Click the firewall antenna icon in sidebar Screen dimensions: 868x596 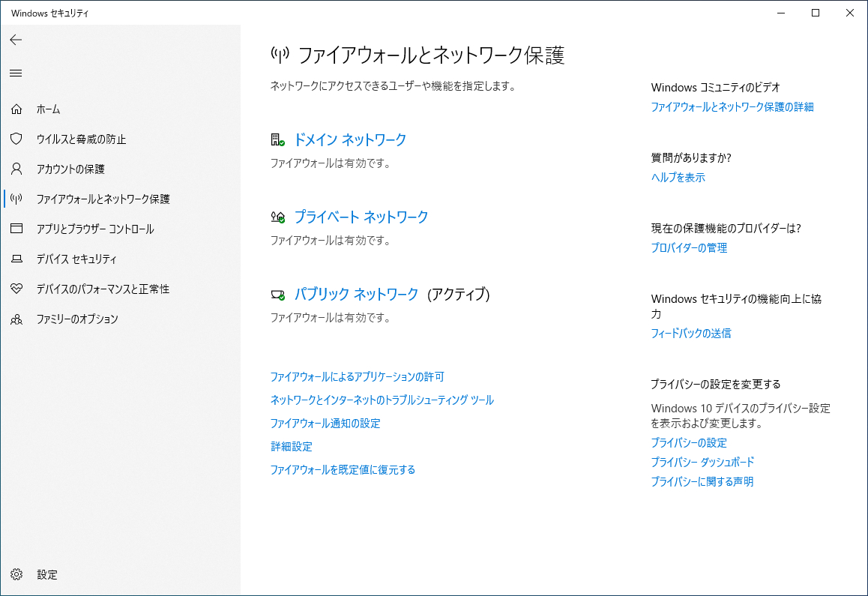(x=16, y=199)
